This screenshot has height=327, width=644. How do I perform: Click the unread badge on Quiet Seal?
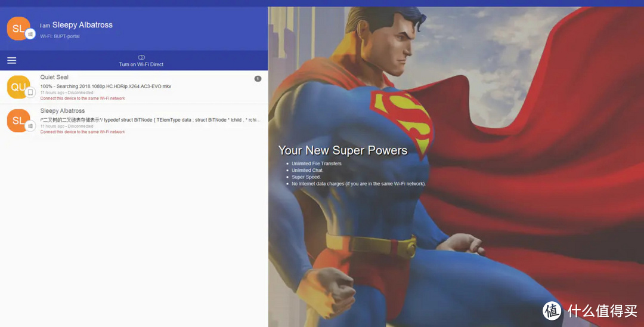coord(258,78)
